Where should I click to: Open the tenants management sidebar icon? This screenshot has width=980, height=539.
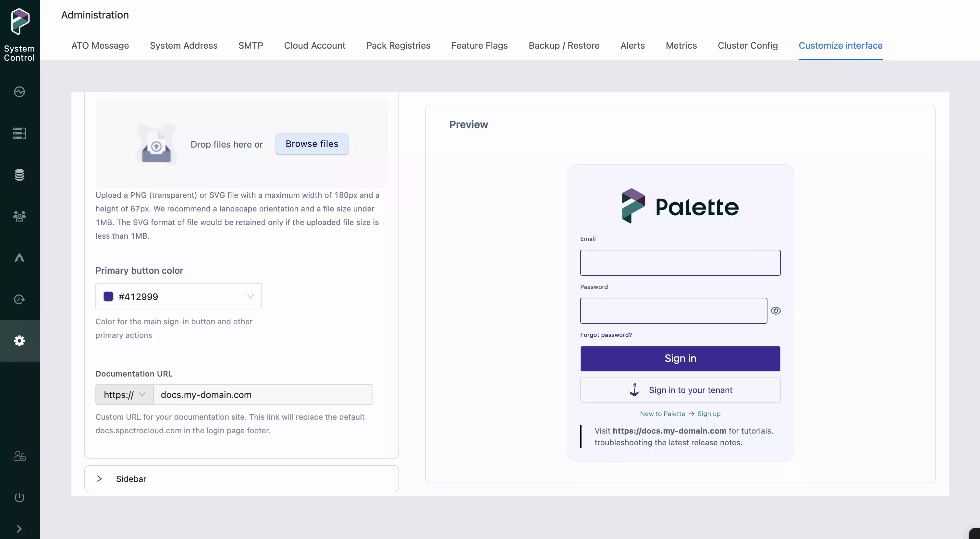(19, 216)
